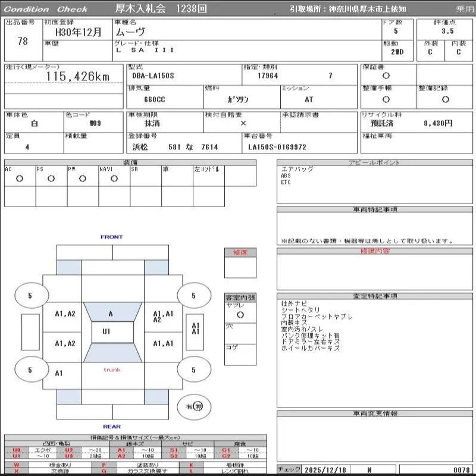Toggle the NAVI equipment circle mark
This screenshot has height=476, width=476.
(114, 178)
